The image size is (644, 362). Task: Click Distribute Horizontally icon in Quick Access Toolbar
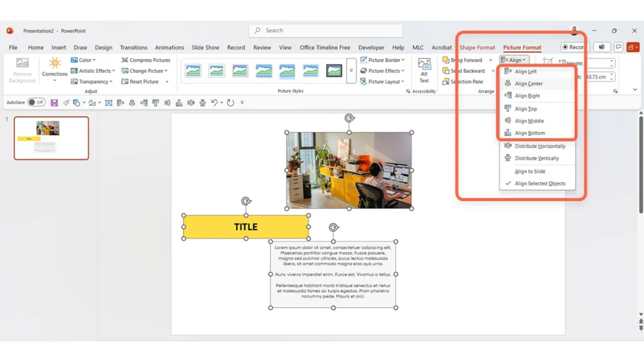coord(191,102)
